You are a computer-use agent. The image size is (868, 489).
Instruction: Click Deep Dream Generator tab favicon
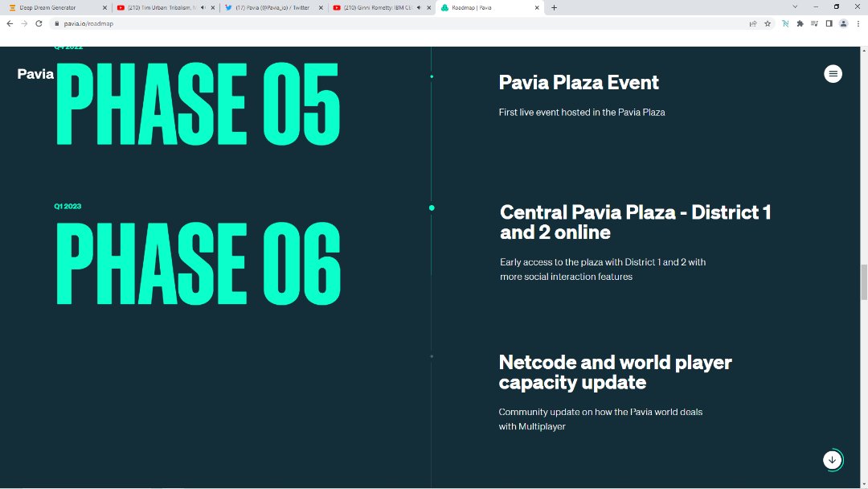coord(12,8)
